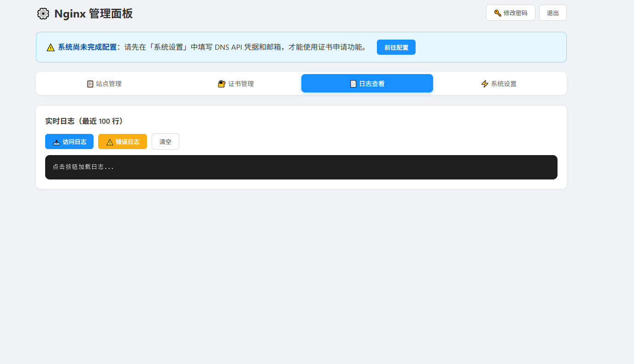Viewport: 634px width, 364px height.
Task: Click the key icon in 修改密码
Action: [x=498, y=13]
